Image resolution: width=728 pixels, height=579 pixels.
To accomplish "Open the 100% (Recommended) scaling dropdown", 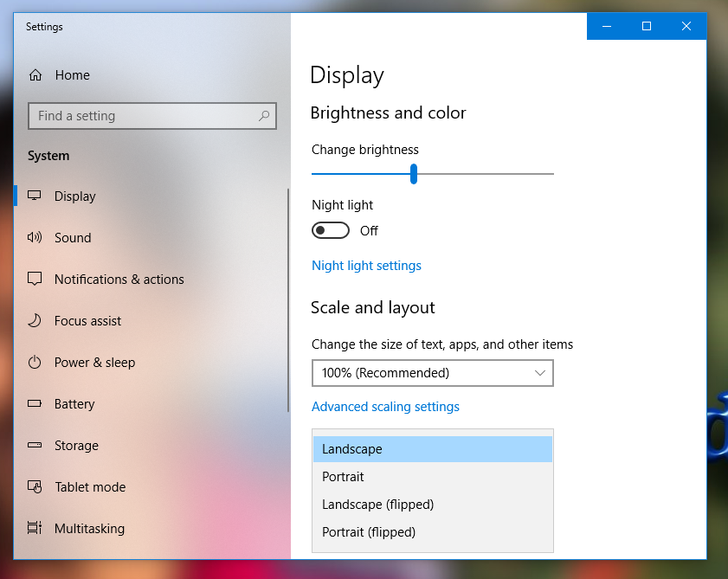I will [433, 373].
